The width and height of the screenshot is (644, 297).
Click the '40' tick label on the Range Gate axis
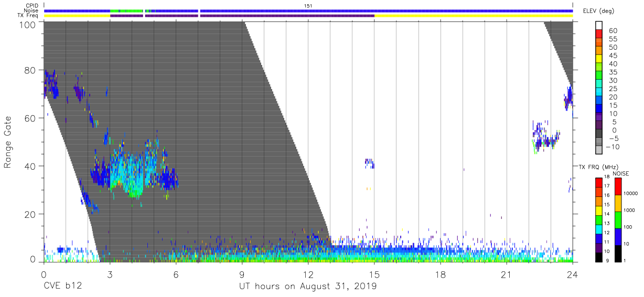[30, 166]
